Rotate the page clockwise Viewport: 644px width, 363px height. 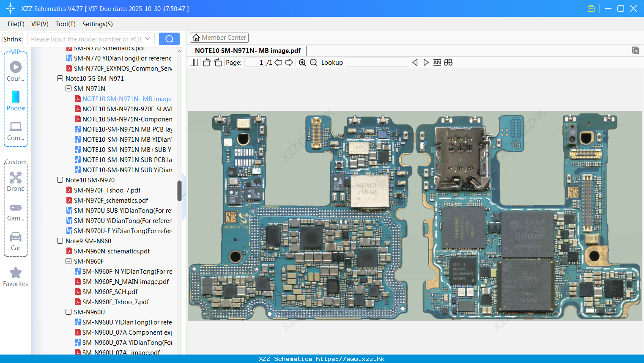pos(218,62)
